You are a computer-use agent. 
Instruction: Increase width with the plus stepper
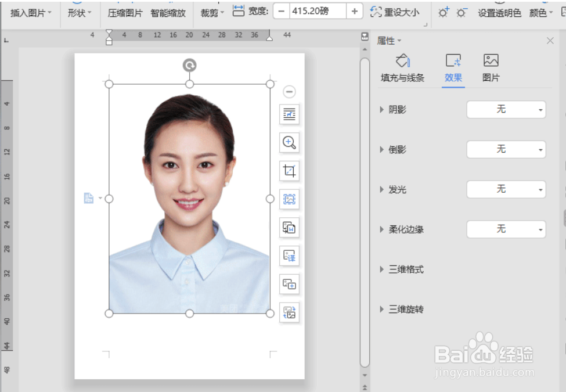click(355, 11)
